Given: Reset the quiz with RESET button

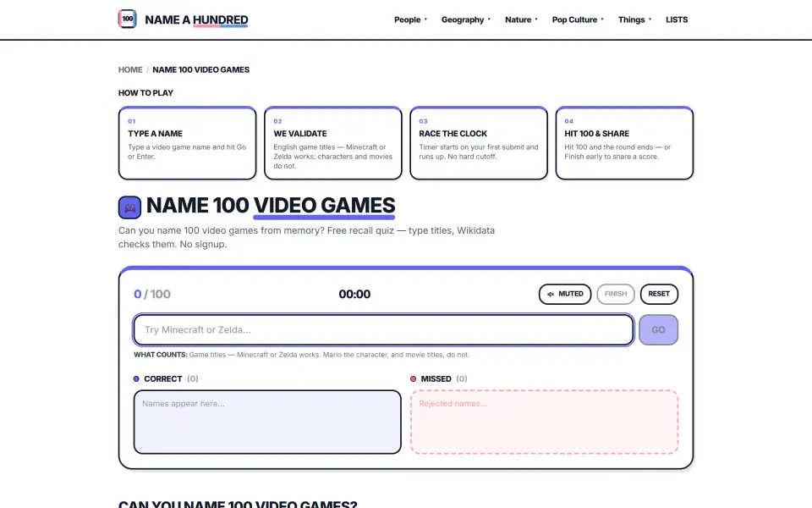Looking at the screenshot, I should [659, 294].
